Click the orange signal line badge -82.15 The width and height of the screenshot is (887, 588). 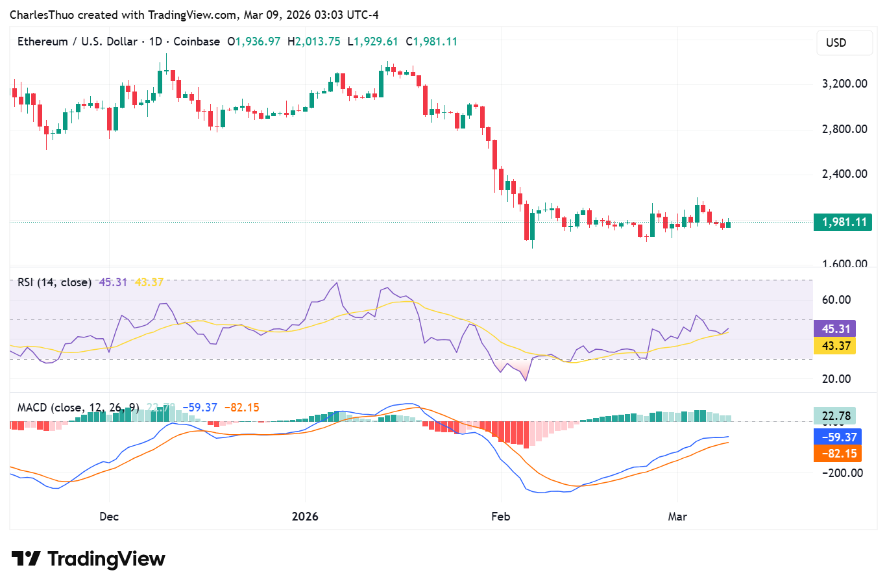[836, 454]
